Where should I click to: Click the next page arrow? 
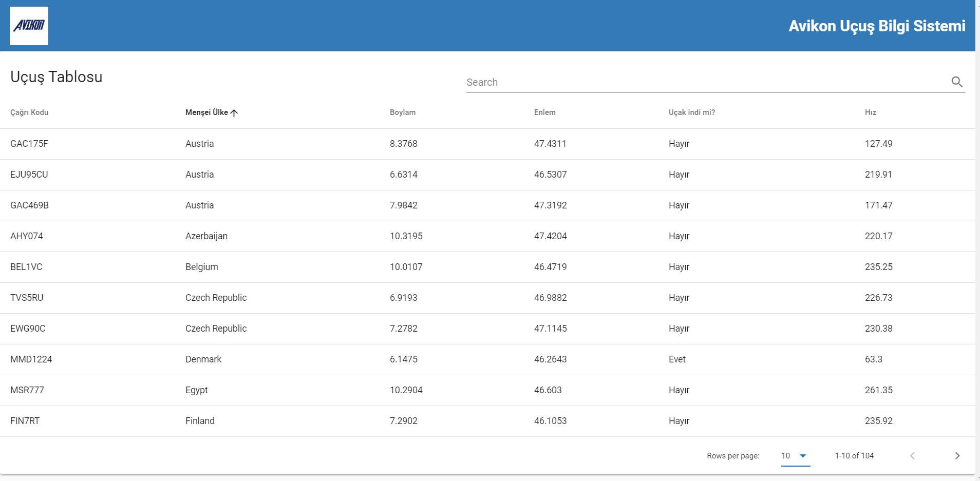[957, 455]
